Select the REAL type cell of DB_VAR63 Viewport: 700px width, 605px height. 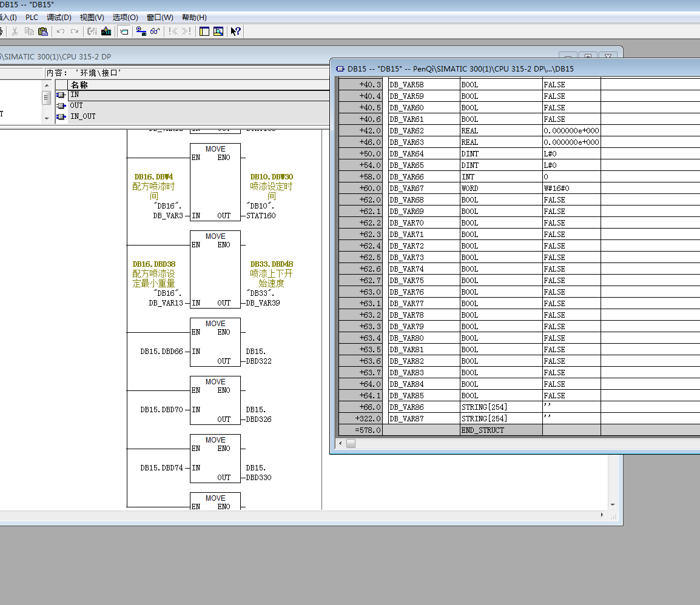[x=501, y=142]
